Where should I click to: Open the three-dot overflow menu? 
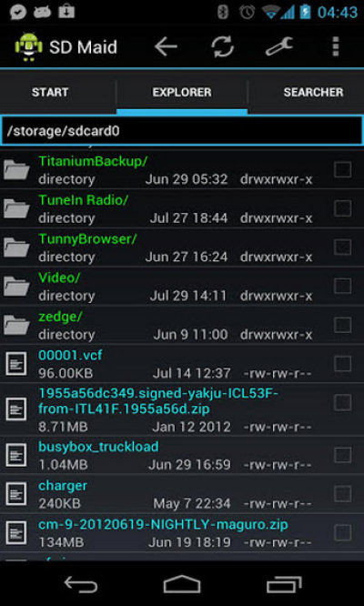pos(336,46)
